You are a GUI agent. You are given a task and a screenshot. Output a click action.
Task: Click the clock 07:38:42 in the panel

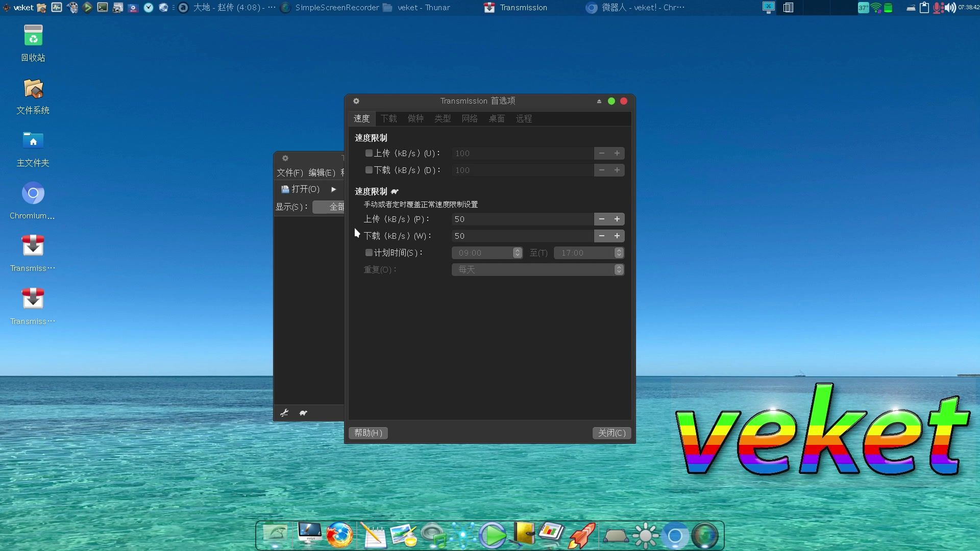(x=968, y=8)
